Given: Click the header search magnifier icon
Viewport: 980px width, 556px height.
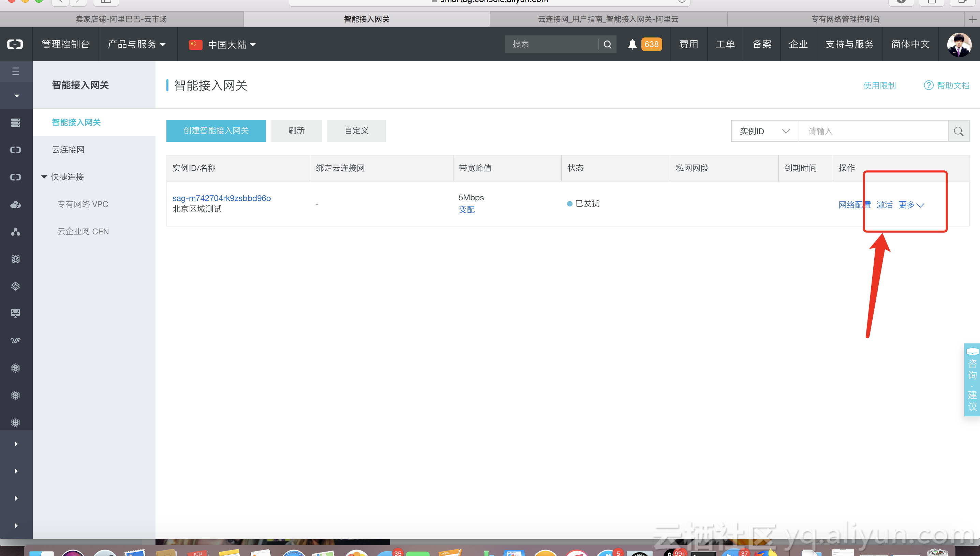Looking at the screenshot, I should point(607,44).
